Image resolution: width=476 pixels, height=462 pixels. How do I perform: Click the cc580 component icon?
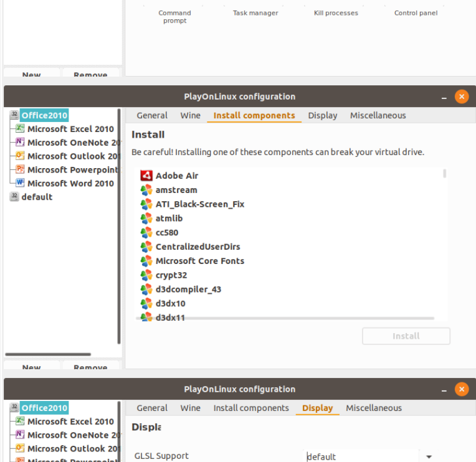click(x=146, y=233)
